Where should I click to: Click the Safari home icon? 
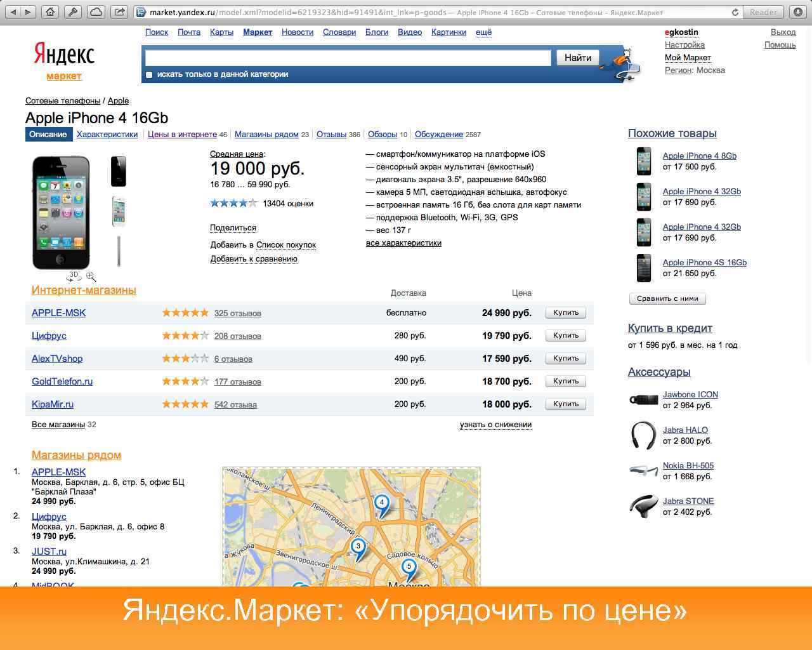click(x=51, y=12)
